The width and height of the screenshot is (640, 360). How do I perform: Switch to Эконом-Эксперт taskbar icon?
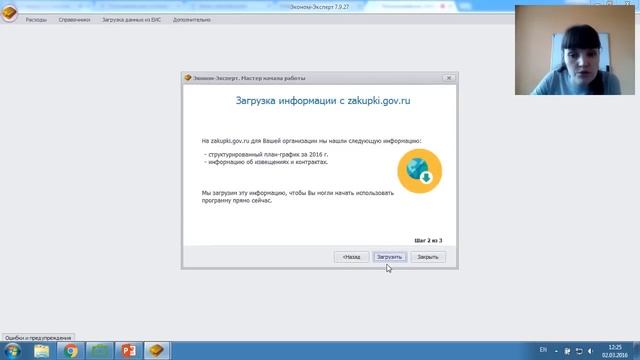[157, 351]
